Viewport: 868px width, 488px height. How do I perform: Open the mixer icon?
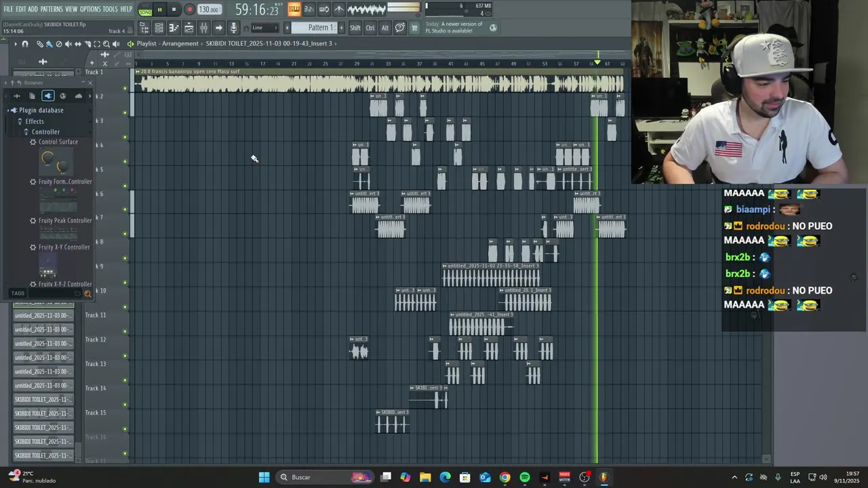(203, 28)
